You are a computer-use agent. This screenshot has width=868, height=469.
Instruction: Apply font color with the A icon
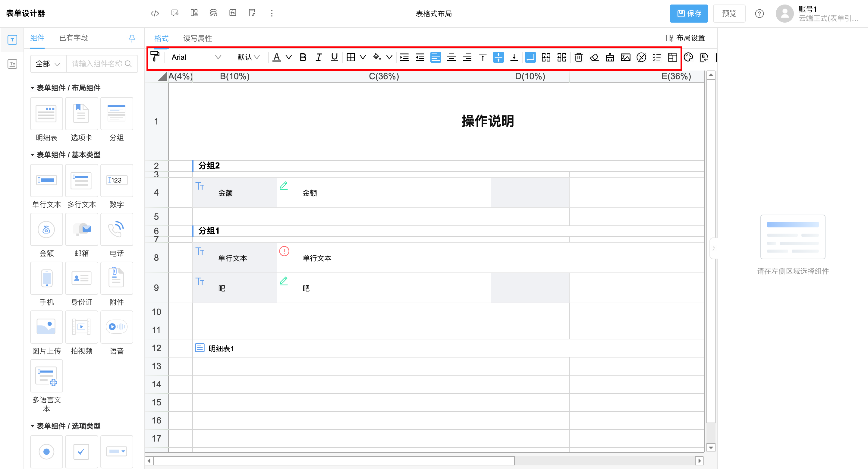point(277,57)
